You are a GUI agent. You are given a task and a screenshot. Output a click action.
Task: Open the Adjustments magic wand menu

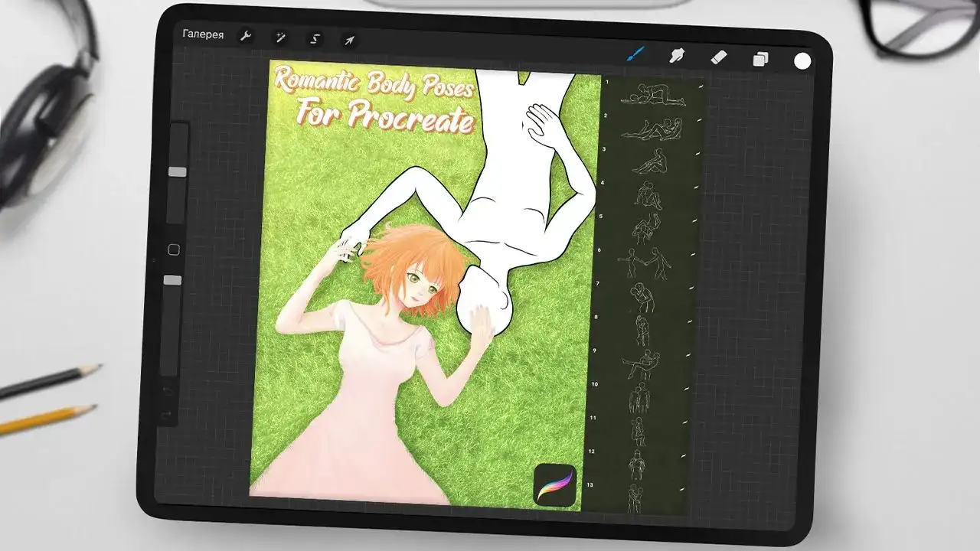click(279, 37)
